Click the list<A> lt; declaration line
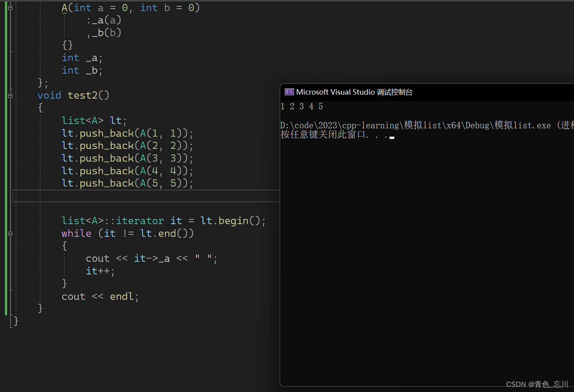Image resolution: width=574 pixels, height=392 pixels. coord(94,120)
